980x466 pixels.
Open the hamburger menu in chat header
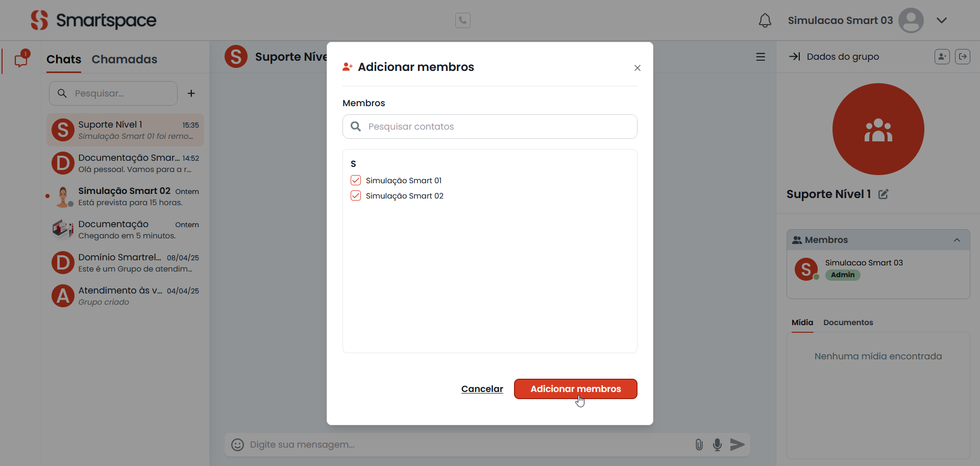(x=761, y=57)
